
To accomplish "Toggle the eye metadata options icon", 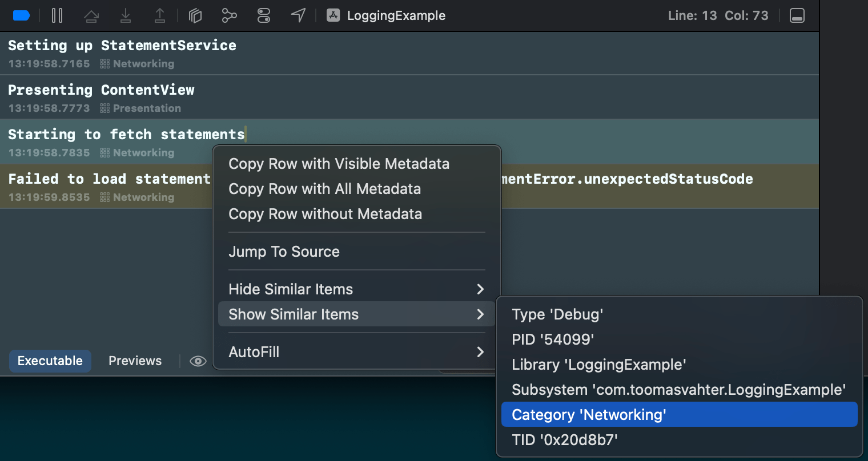I will click(x=198, y=361).
